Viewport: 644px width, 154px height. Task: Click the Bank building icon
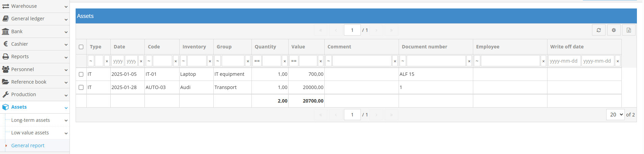click(5, 31)
